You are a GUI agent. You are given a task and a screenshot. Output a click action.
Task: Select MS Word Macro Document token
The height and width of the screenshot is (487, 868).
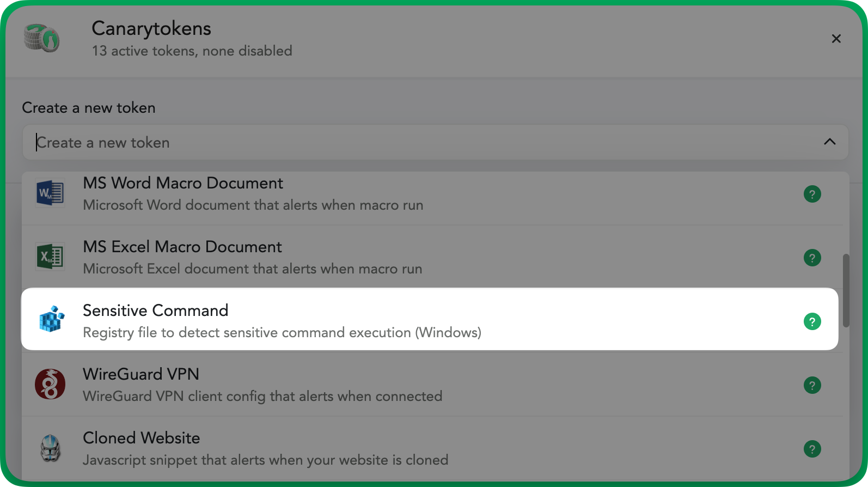pyautogui.click(x=432, y=194)
